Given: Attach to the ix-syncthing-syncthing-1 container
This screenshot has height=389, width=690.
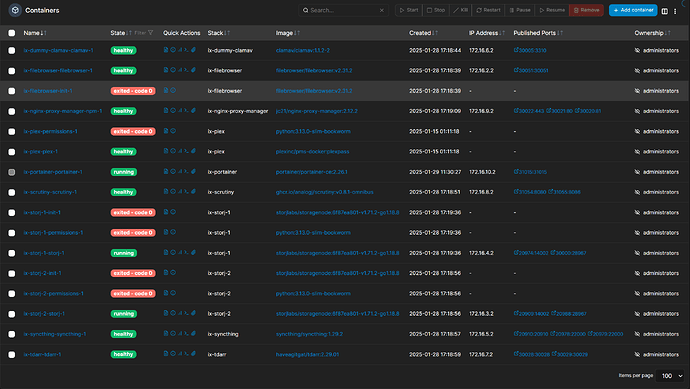Looking at the screenshot, I should 193,333.
